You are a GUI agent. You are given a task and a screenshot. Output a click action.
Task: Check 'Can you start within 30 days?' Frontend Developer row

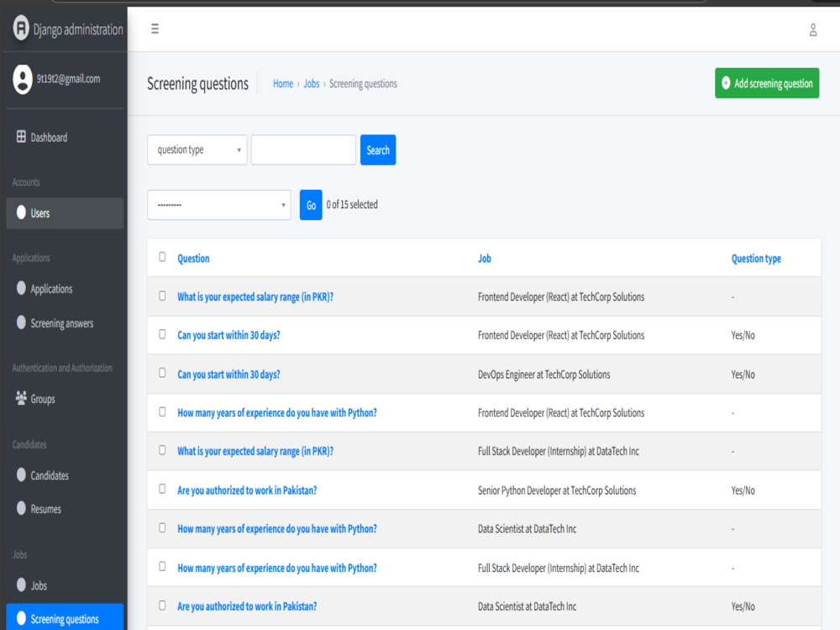click(162, 334)
